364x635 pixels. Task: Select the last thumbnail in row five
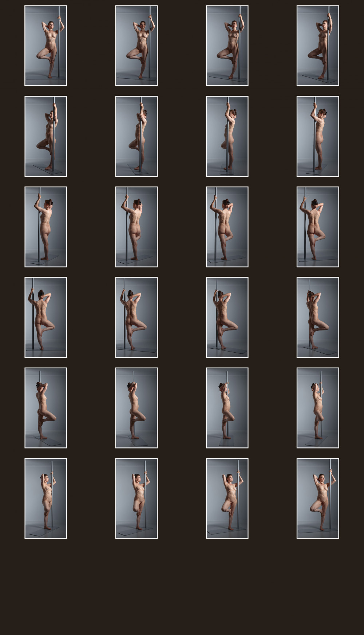[318, 408]
